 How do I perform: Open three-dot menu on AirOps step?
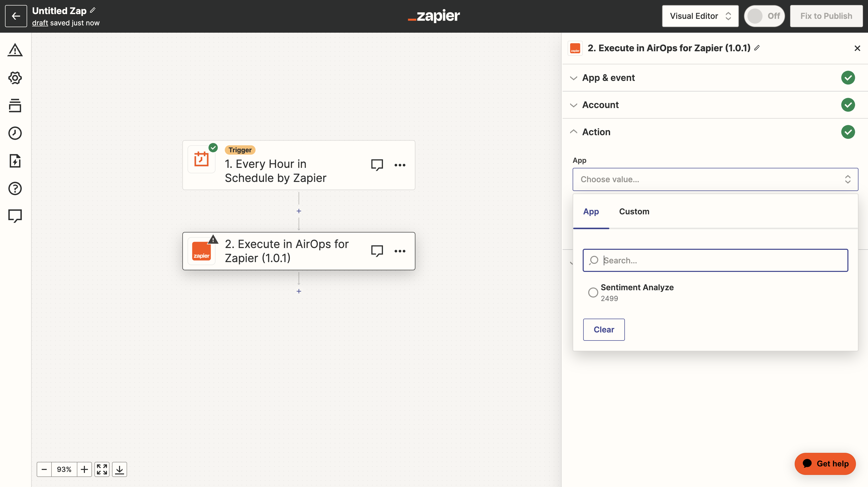400,251
